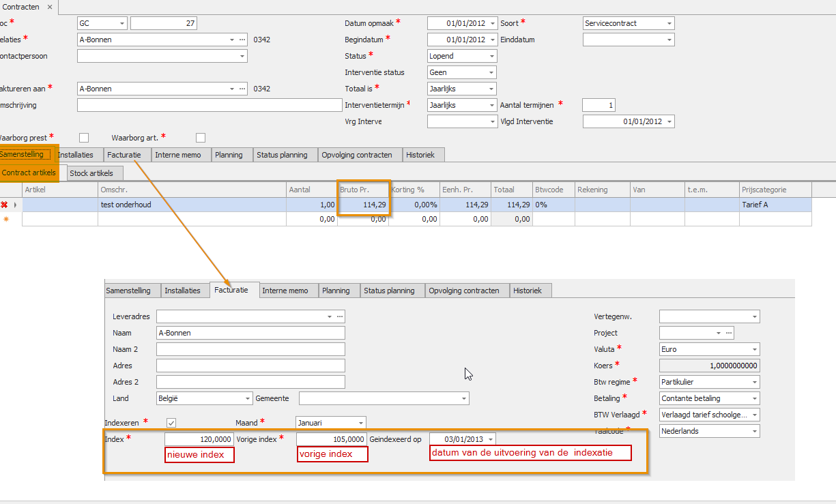The image size is (836, 504).
Task: Untick the Indexeren checkbox
Action: [x=171, y=423]
